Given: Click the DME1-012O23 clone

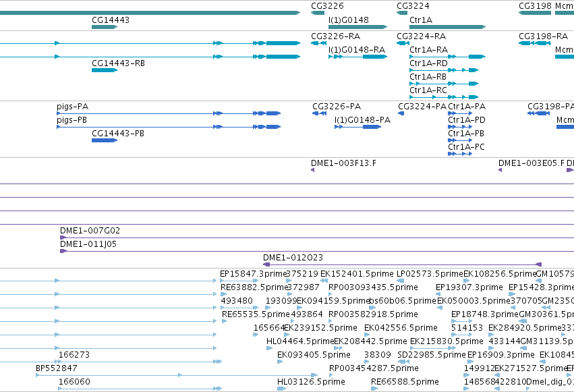Looking at the screenshot, I should 402,264.
